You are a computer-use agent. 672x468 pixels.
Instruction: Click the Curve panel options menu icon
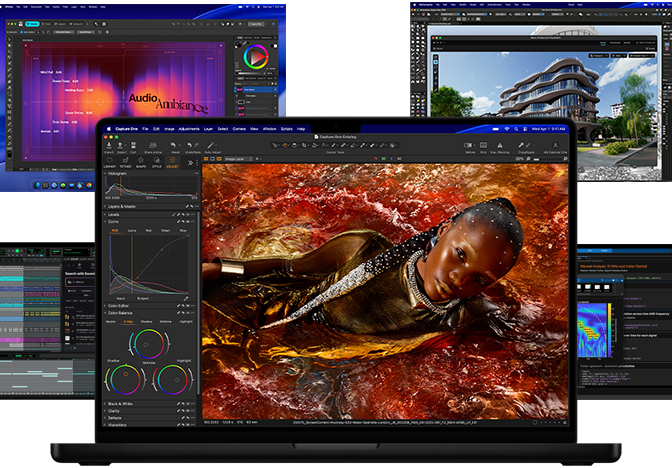pos(195,222)
